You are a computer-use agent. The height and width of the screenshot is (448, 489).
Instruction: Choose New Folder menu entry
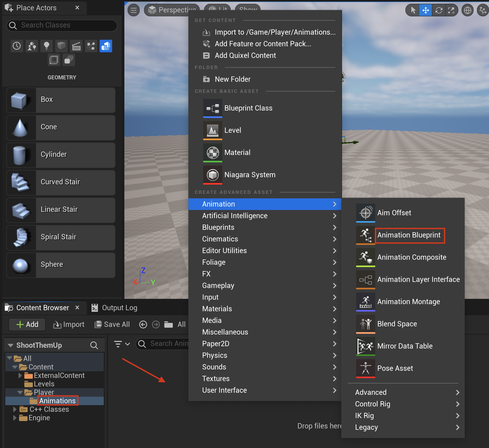coord(265,79)
